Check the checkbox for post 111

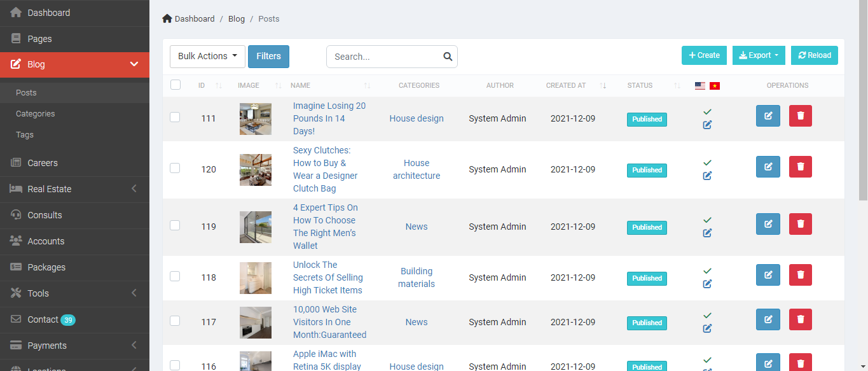click(x=175, y=117)
